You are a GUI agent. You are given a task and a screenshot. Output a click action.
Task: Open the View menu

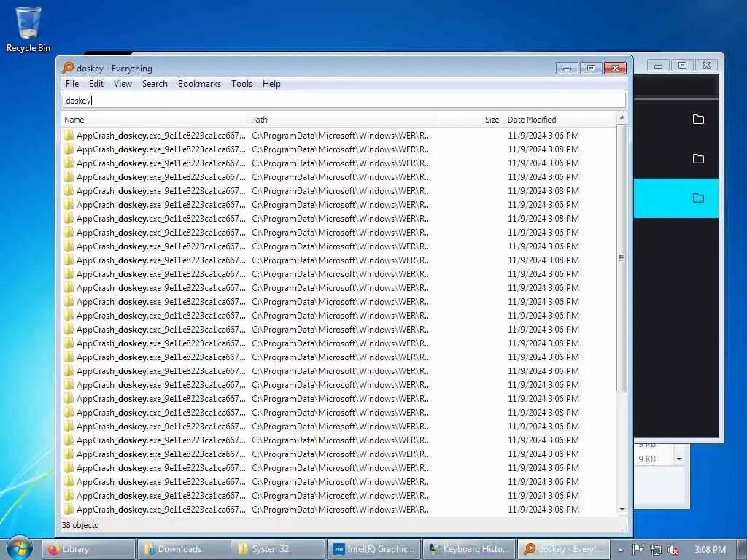click(x=123, y=84)
